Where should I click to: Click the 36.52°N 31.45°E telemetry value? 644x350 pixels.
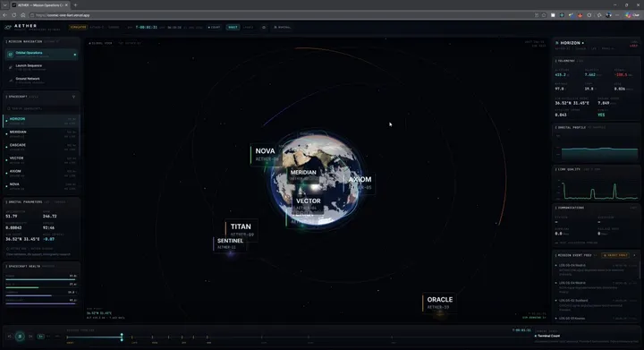pos(572,103)
